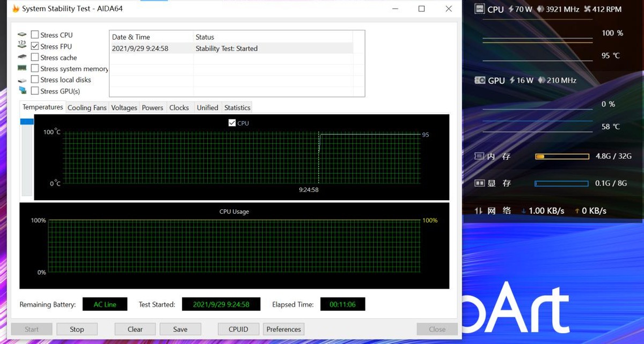Click the 显存 video memory usage bar

(562, 184)
